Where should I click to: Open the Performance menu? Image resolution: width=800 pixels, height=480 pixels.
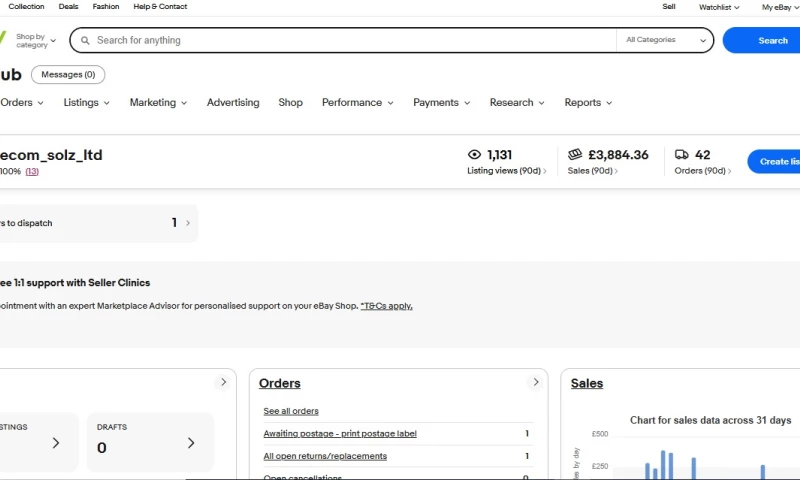(x=358, y=103)
